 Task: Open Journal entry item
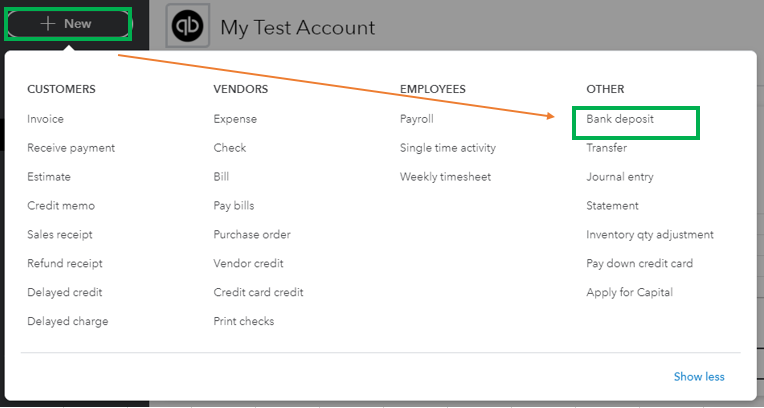[620, 177]
